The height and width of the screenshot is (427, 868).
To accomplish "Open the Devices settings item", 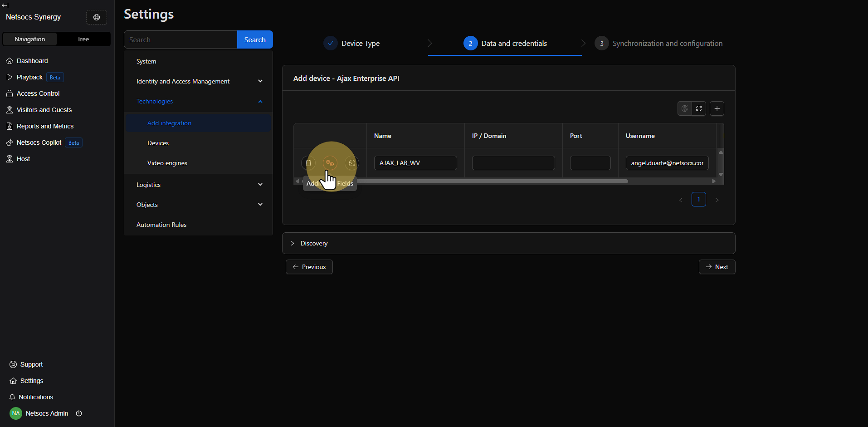I will click(x=158, y=143).
